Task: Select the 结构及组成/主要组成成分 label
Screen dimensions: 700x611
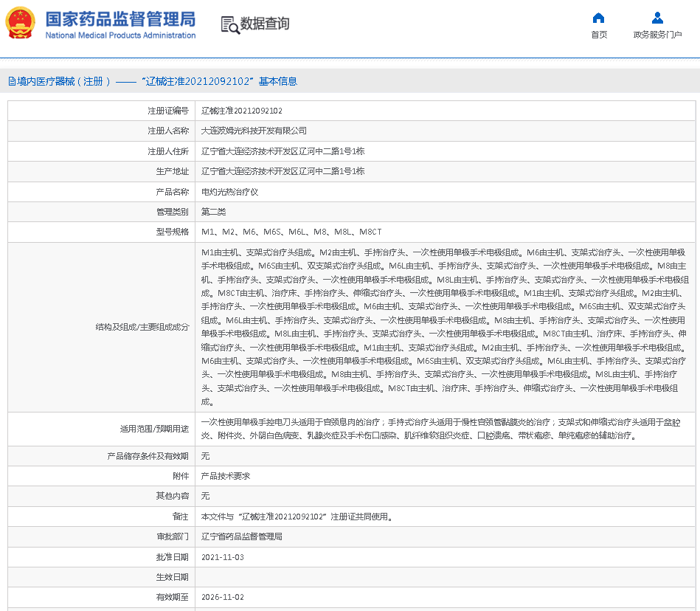Action: 142,327
